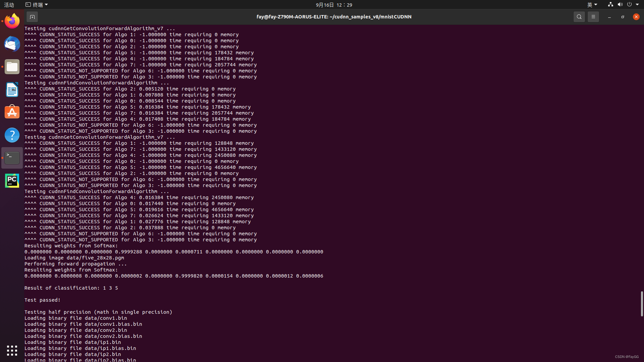Open the date and time calendar

334,5
